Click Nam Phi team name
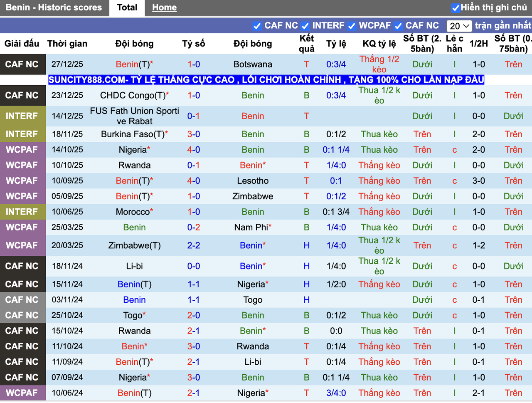The width and height of the screenshot is (532, 403). [253, 227]
